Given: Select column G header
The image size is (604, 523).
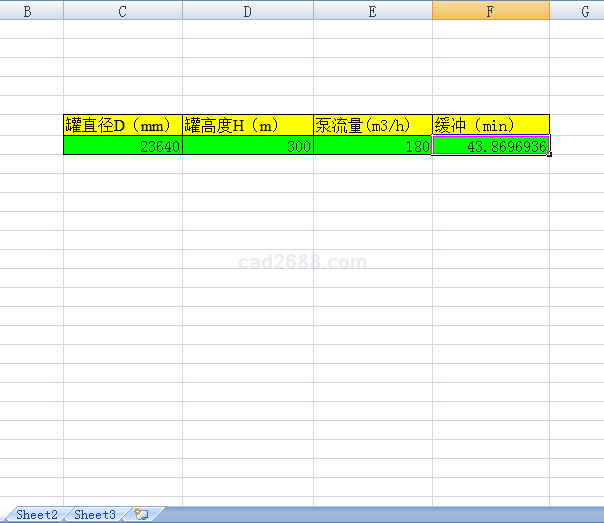Looking at the screenshot, I should click(x=584, y=11).
